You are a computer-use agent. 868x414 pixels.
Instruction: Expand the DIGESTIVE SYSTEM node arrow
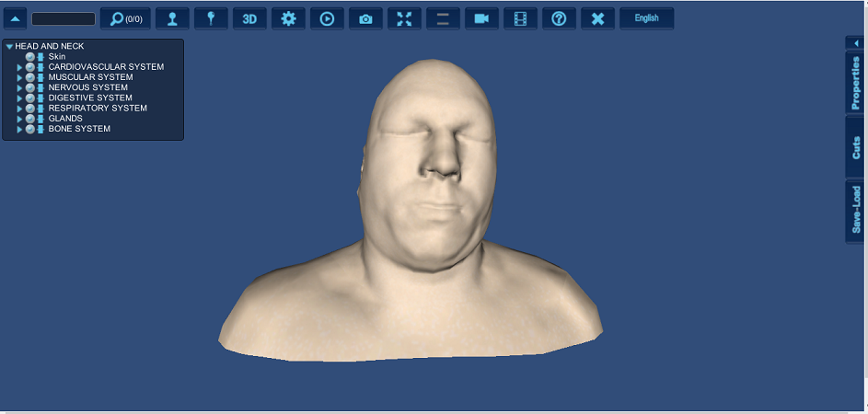pyautogui.click(x=19, y=98)
